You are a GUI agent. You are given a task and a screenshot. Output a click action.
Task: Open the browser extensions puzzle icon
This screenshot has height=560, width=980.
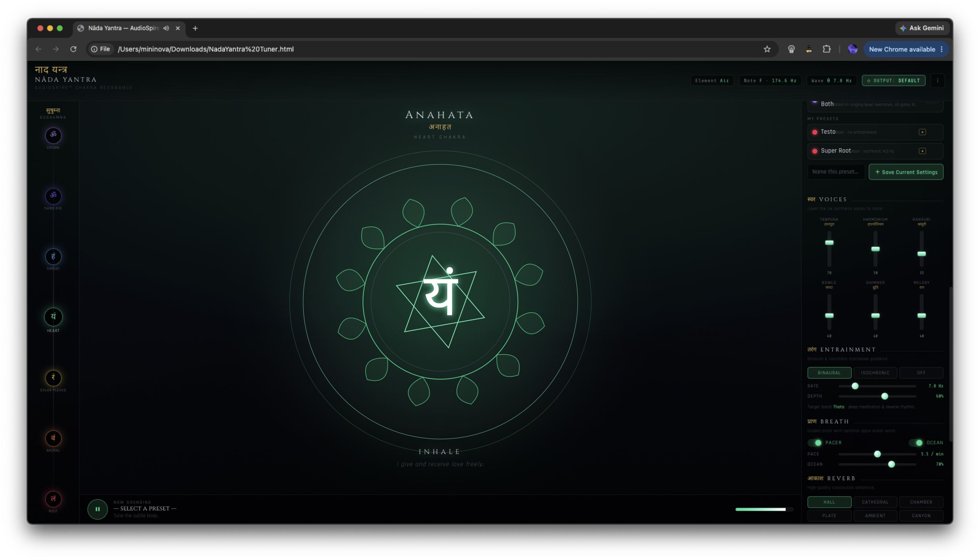point(827,49)
